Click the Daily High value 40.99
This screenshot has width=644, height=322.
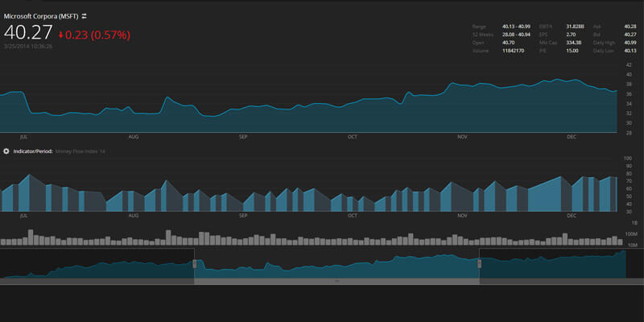pyautogui.click(x=630, y=43)
